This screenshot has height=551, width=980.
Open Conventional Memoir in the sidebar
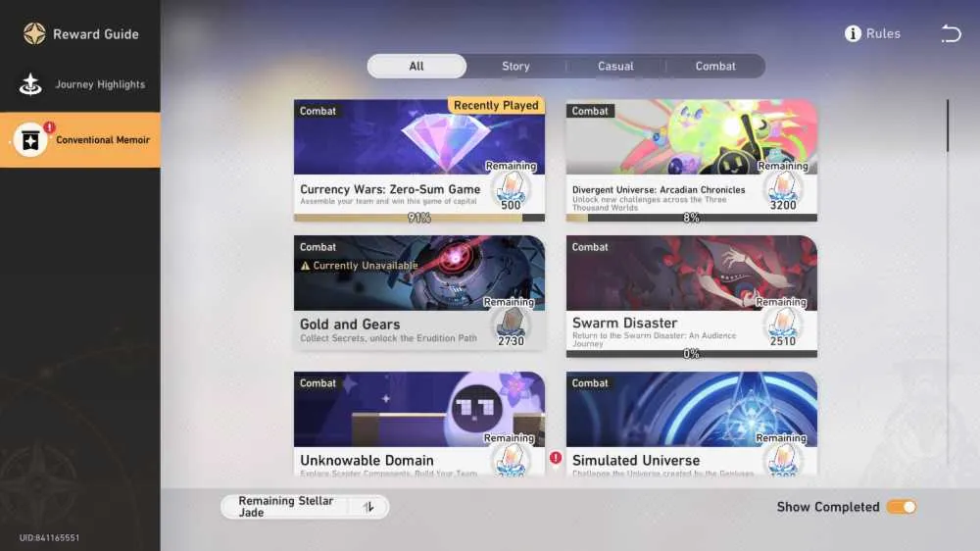coord(80,139)
